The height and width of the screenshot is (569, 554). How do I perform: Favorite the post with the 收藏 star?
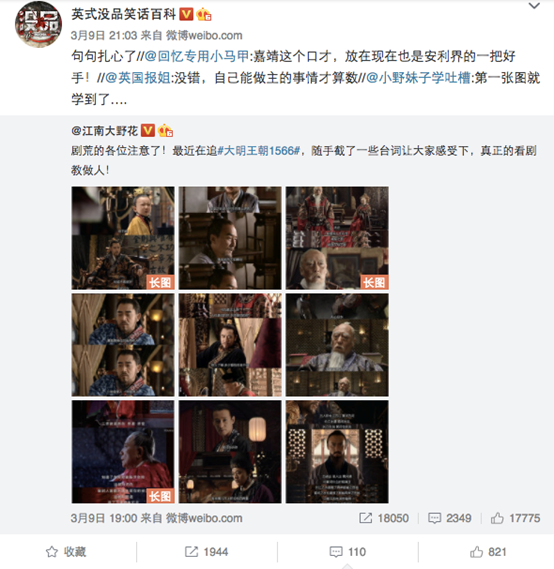click(66, 552)
